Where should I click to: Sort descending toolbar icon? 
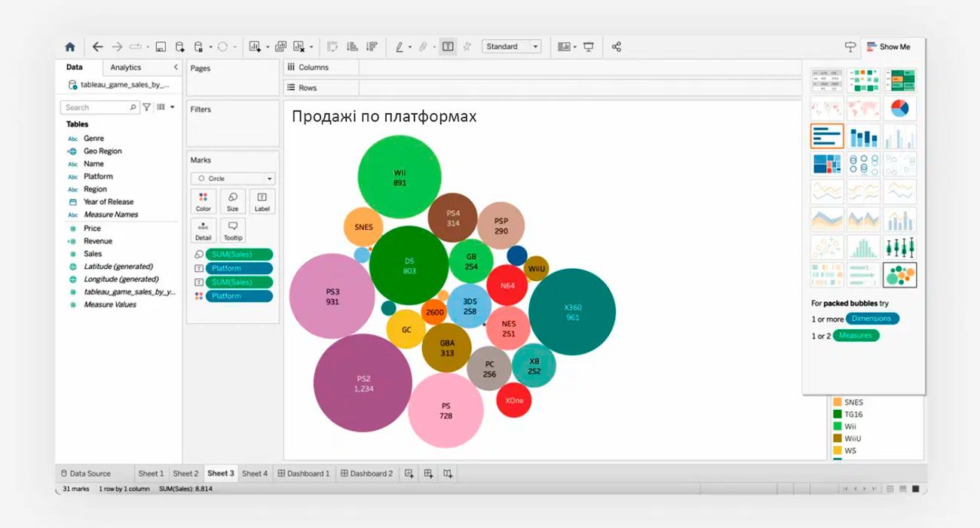[x=371, y=47]
